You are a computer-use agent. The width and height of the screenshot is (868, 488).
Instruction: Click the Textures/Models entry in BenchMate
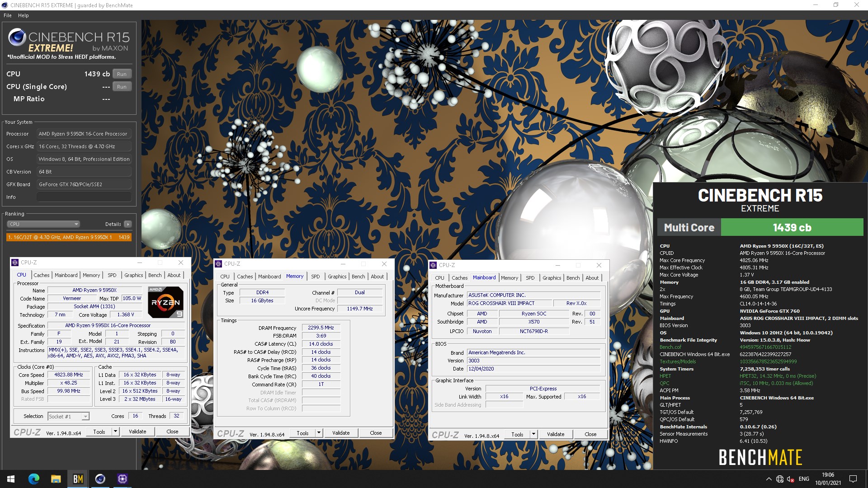[x=678, y=361]
